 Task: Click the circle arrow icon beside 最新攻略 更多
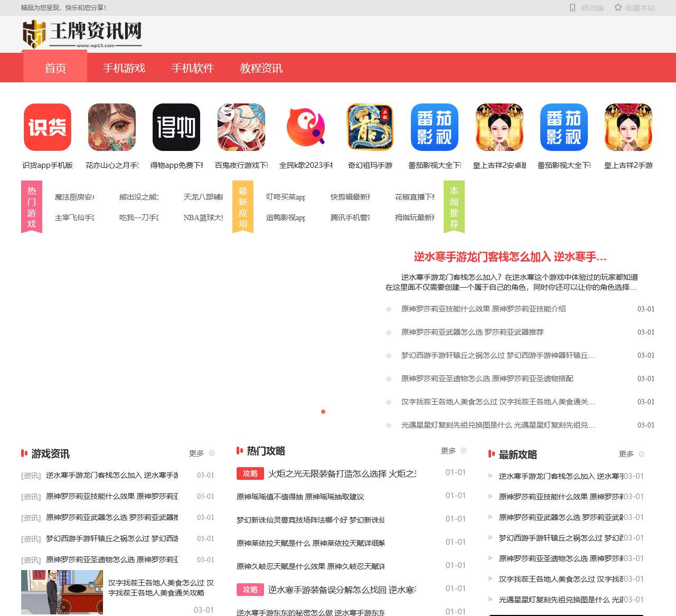[x=642, y=454]
